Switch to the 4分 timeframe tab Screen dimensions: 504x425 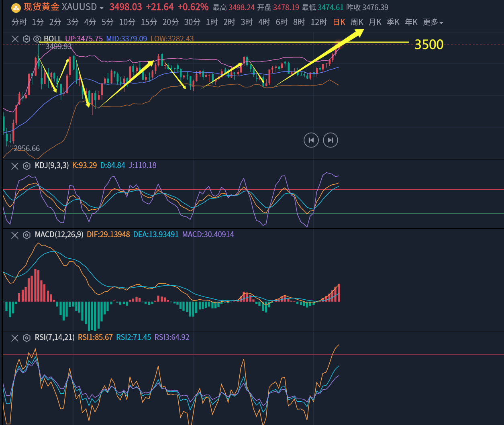90,22
